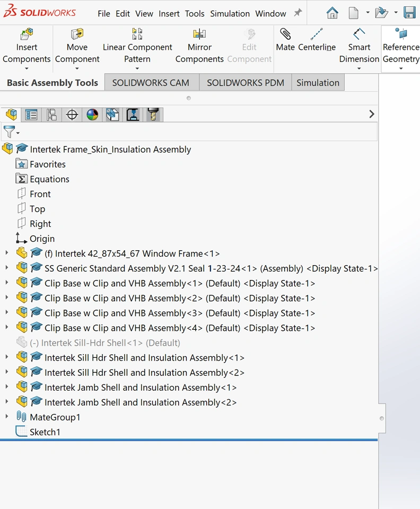Open Smart Dimension dropdown arrow
The height and width of the screenshot is (509, 420).
tap(359, 68)
